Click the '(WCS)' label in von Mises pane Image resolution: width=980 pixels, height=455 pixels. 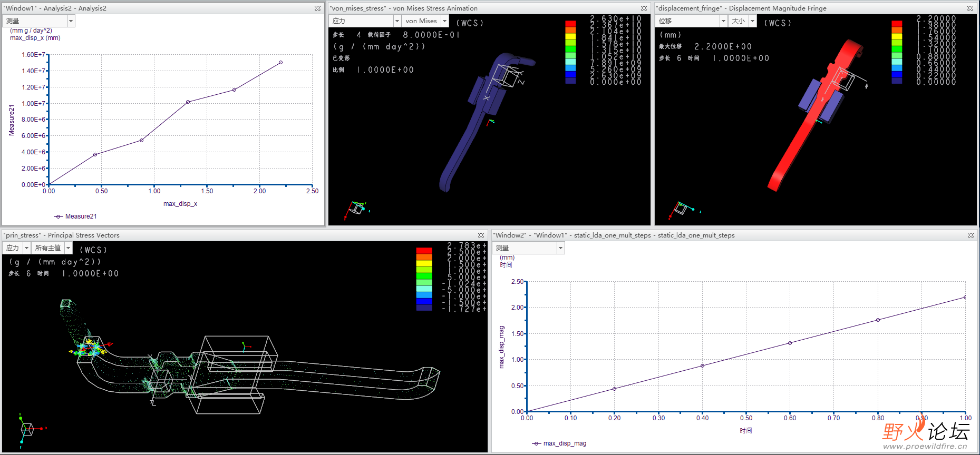[470, 23]
